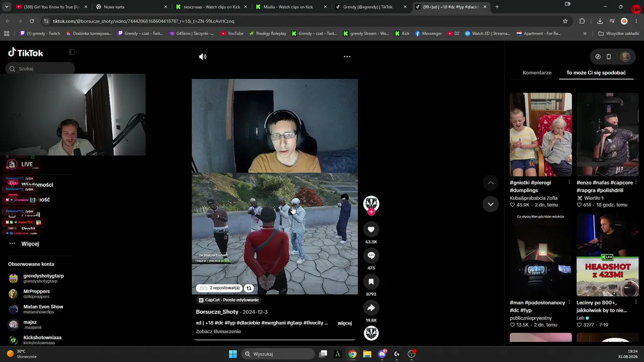Open the MrPreppers followed account
This screenshot has width=644, height=362.
pos(29,294)
